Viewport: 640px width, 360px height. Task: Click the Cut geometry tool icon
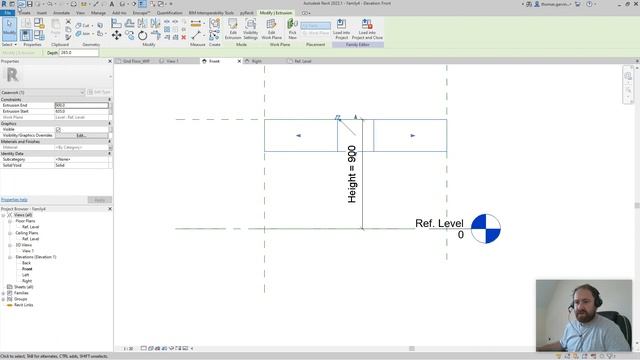pyautogui.click(x=82, y=25)
